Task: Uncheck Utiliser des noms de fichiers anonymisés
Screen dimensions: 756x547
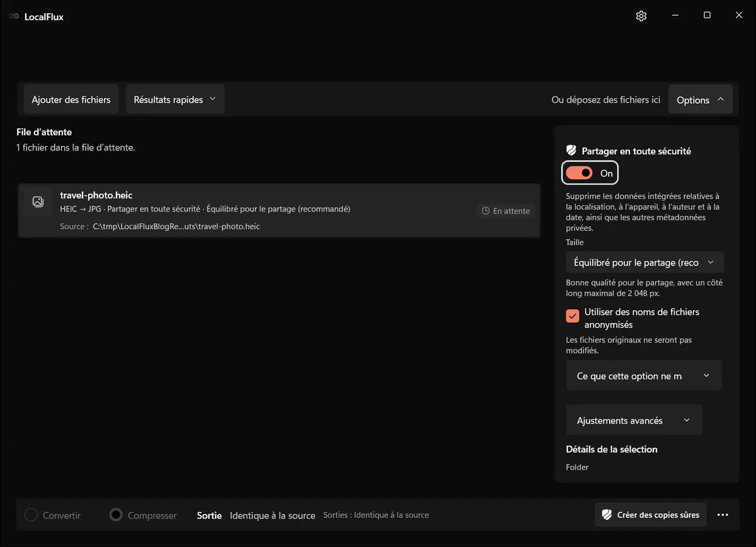Action: [x=573, y=316]
